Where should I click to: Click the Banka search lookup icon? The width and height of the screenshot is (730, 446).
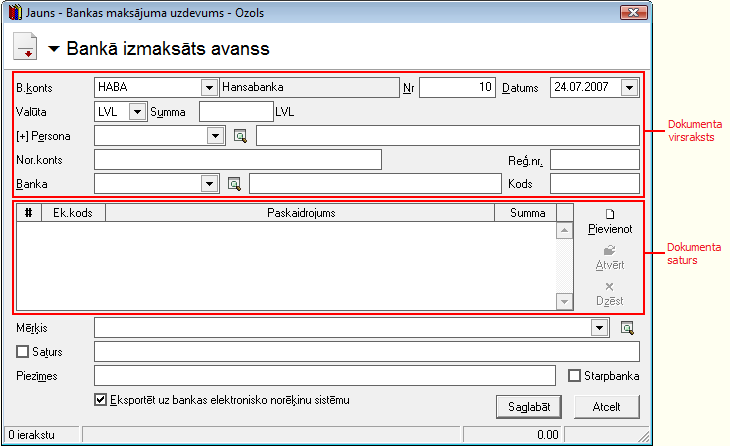click(234, 184)
